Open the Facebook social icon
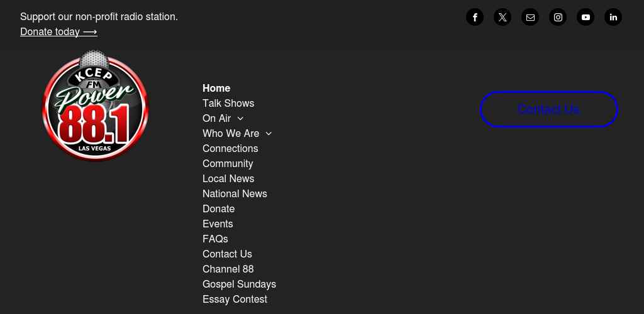This screenshot has height=314, width=644. tap(475, 17)
